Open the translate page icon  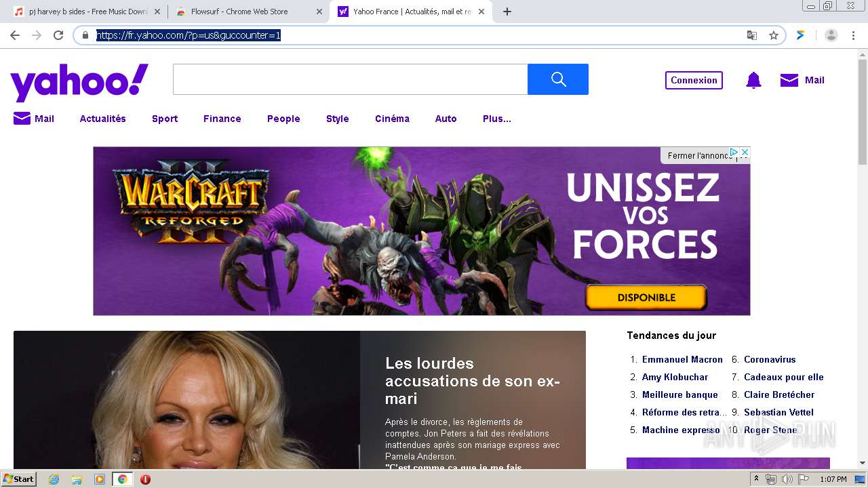click(x=752, y=35)
